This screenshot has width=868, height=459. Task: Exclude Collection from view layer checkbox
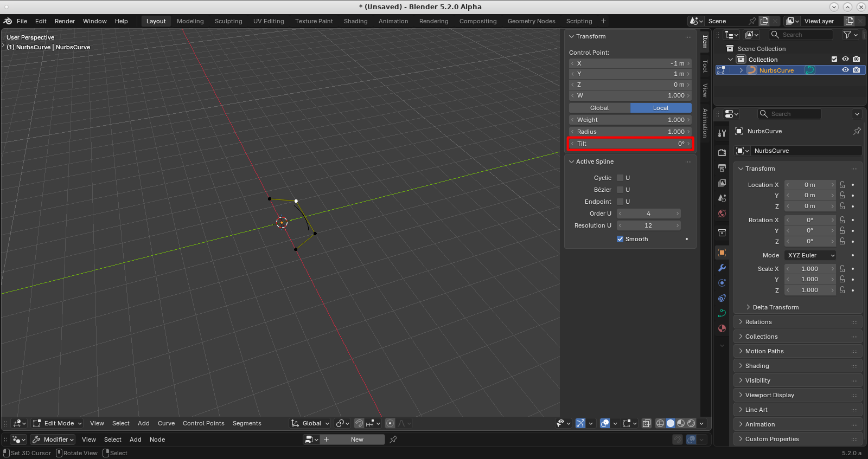pos(834,59)
